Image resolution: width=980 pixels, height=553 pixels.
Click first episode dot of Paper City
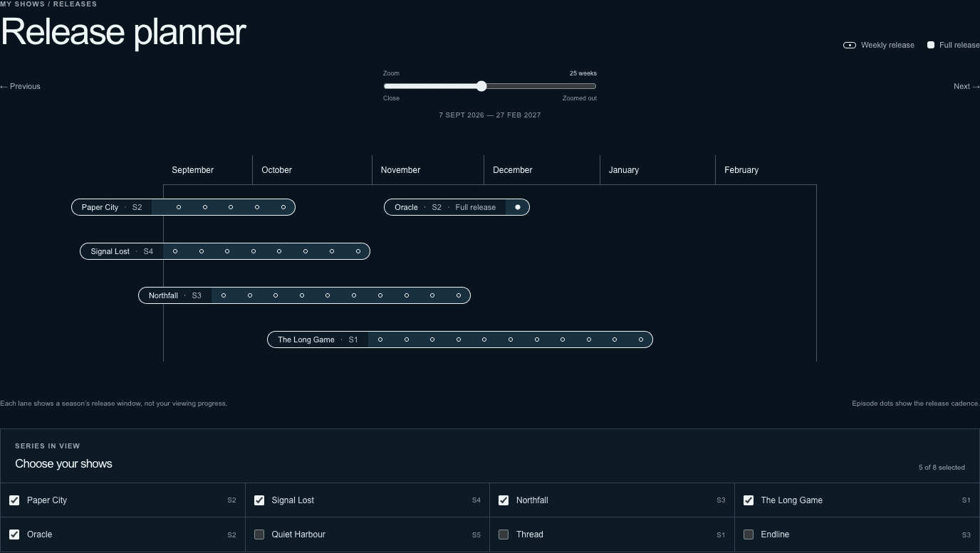click(179, 207)
